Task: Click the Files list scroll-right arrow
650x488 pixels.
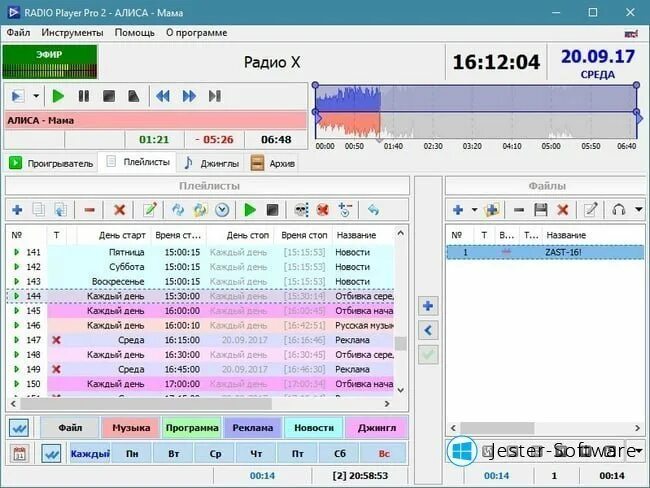Action: [x=637, y=428]
